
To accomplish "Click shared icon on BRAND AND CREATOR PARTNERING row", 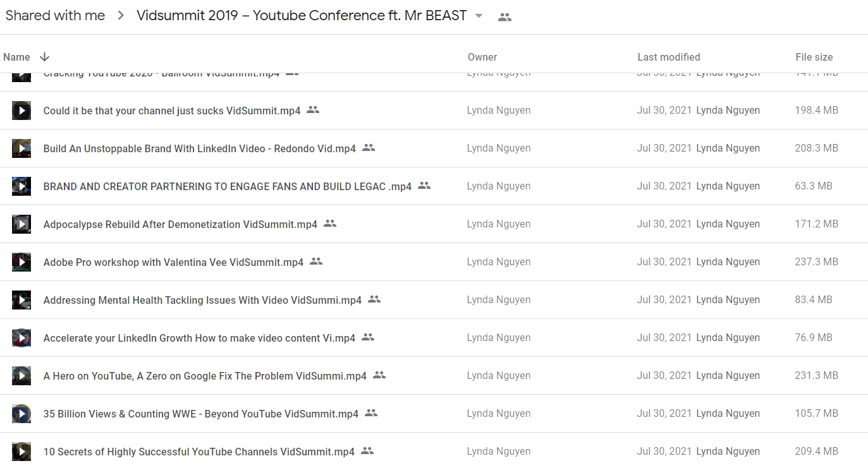I will pos(424,186).
